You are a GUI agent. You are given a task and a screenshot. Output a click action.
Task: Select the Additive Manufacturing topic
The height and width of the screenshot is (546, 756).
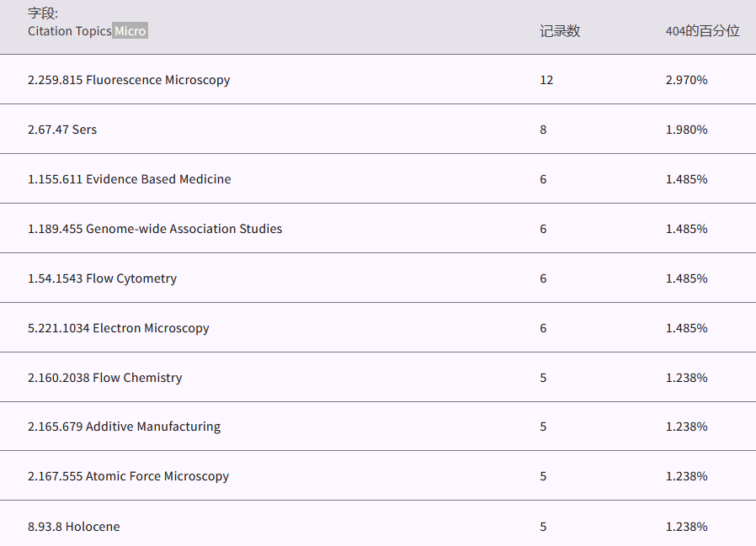[124, 427]
